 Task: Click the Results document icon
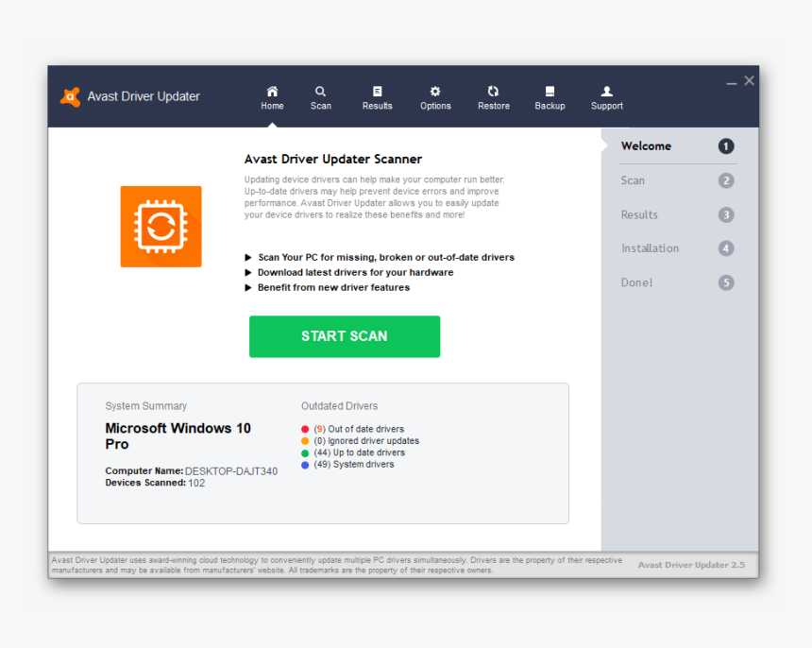click(377, 92)
